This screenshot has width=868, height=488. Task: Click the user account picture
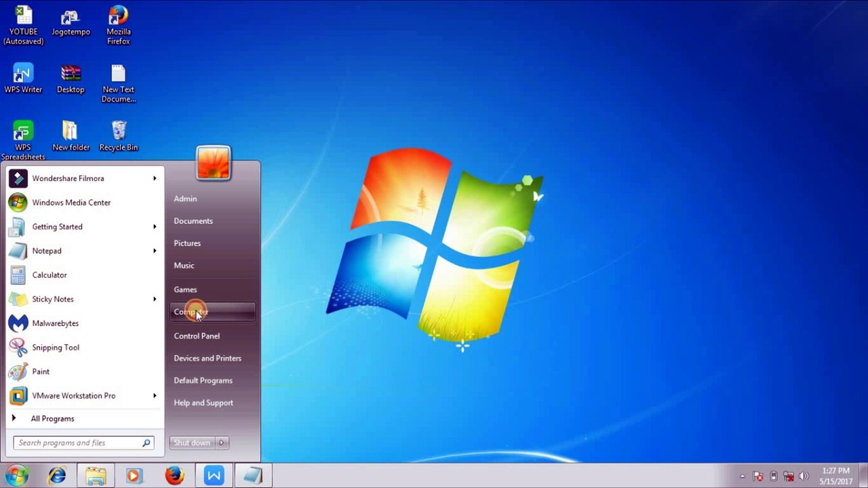coord(213,163)
